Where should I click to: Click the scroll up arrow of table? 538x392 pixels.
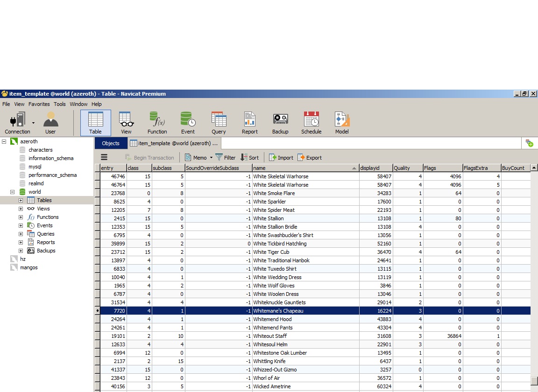pyautogui.click(x=534, y=168)
